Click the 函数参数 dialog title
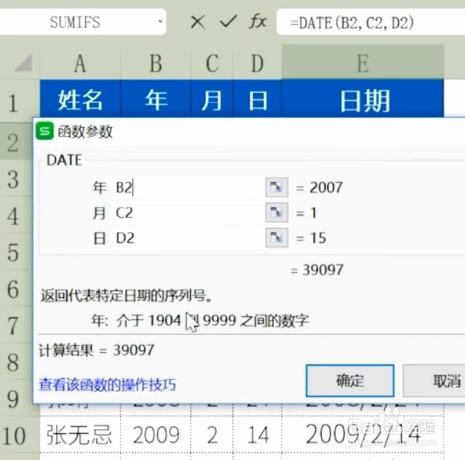 pyautogui.click(x=85, y=132)
